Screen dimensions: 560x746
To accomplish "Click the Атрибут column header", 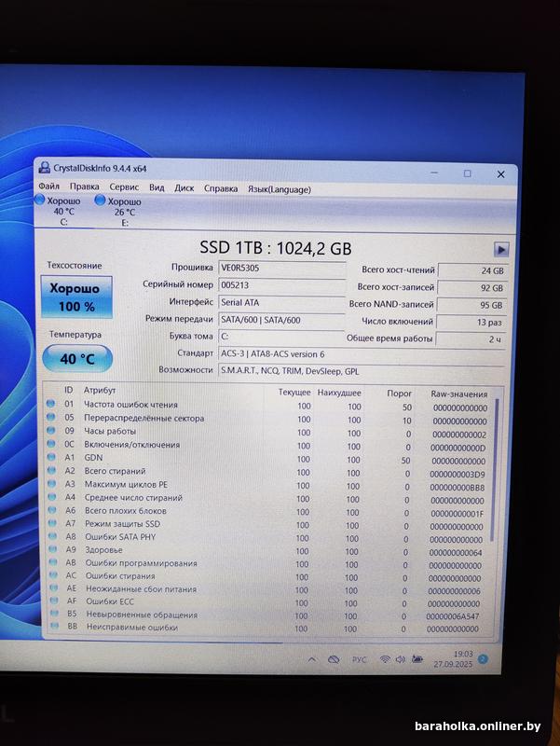I will pyautogui.click(x=100, y=390).
